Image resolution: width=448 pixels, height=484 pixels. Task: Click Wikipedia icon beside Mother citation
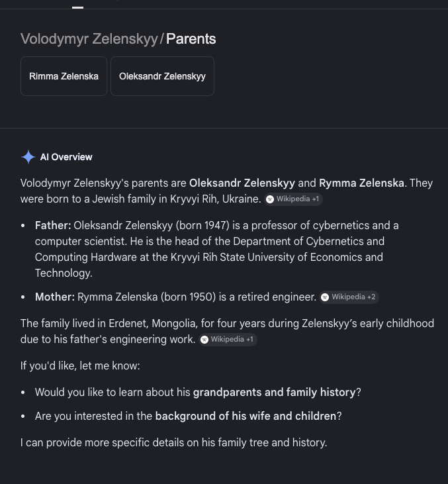[325, 297]
